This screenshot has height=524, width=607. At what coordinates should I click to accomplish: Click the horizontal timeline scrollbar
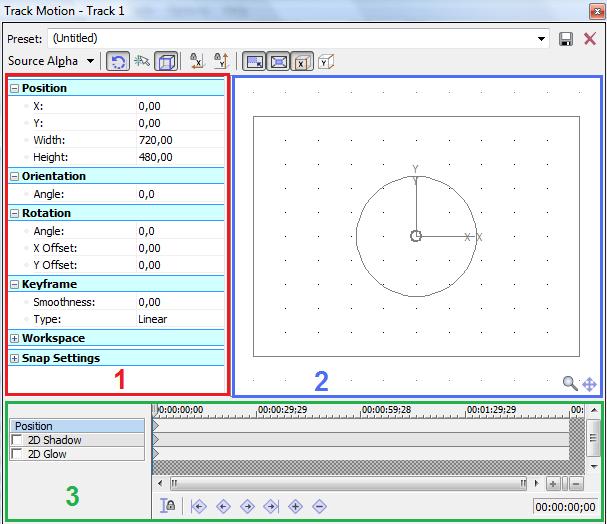point(340,484)
